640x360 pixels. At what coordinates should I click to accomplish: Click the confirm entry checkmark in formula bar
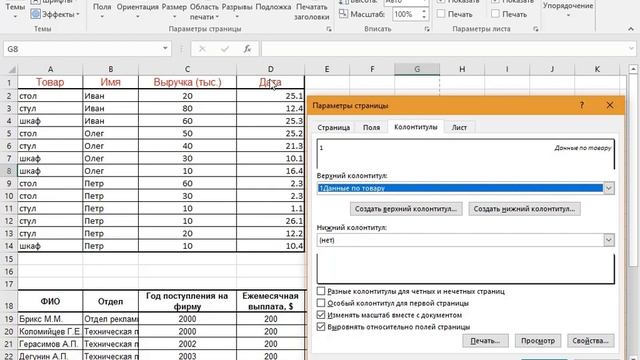point(225,49)
